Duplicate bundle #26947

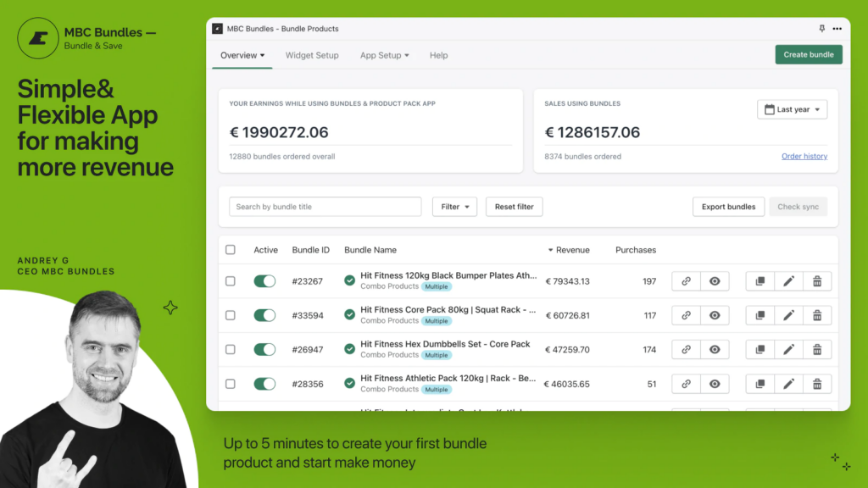(760, 350)
